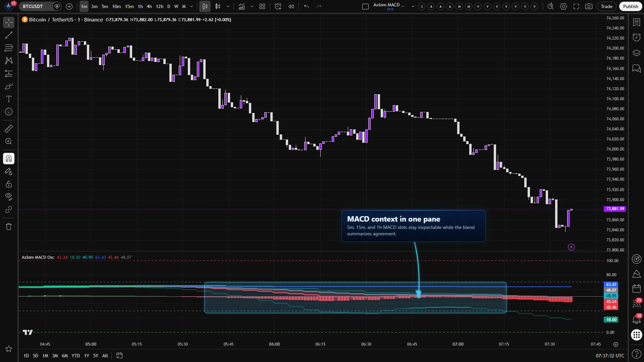Open the quick search lightning magnifier

[550, 6]
